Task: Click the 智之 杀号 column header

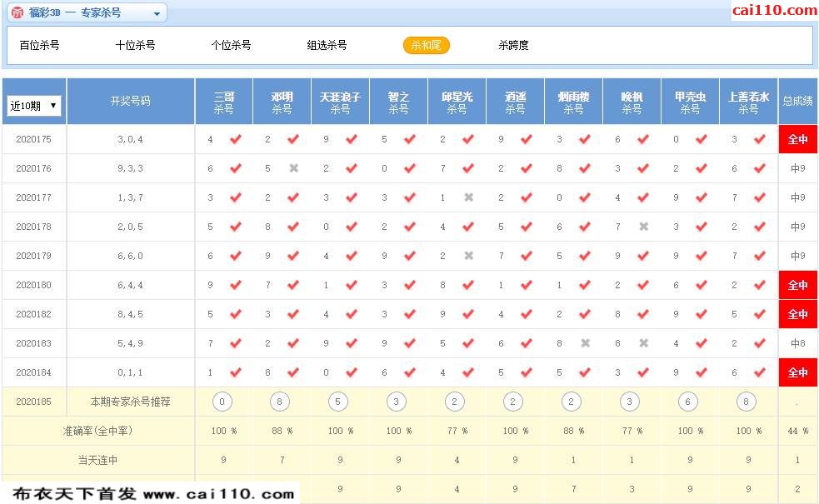Action: coord(398,102)
